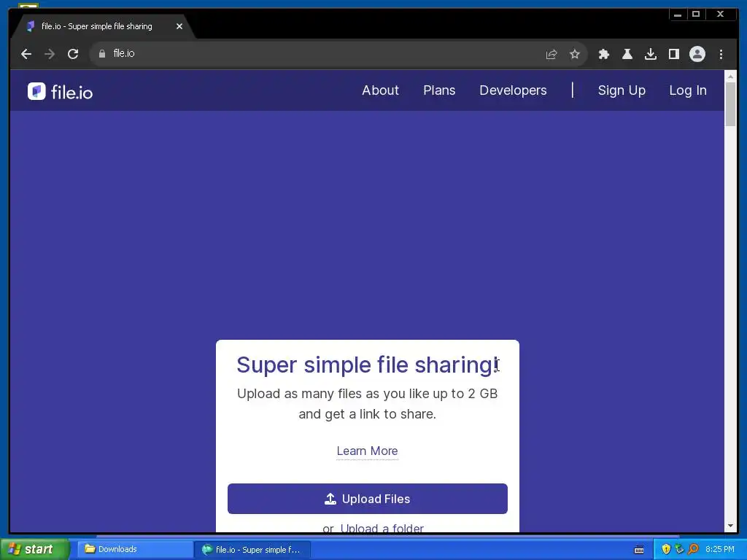Click the padlock site info icon

(102, 54)
